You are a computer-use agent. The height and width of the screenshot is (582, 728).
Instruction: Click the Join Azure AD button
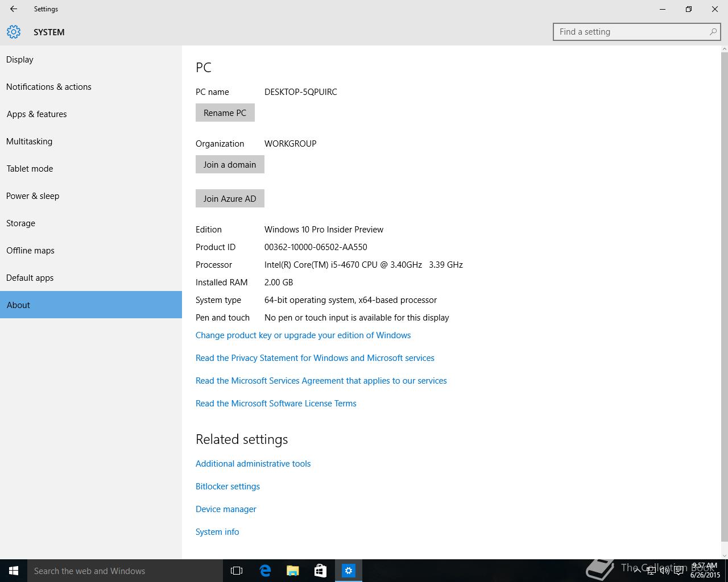[x=230, y=198]
